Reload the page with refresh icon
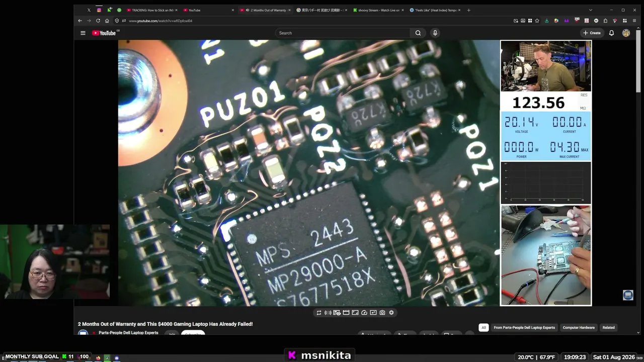Image resolution: width=644 pixels, height=362 pixels. pyautogui.click(x=98, y=21)
